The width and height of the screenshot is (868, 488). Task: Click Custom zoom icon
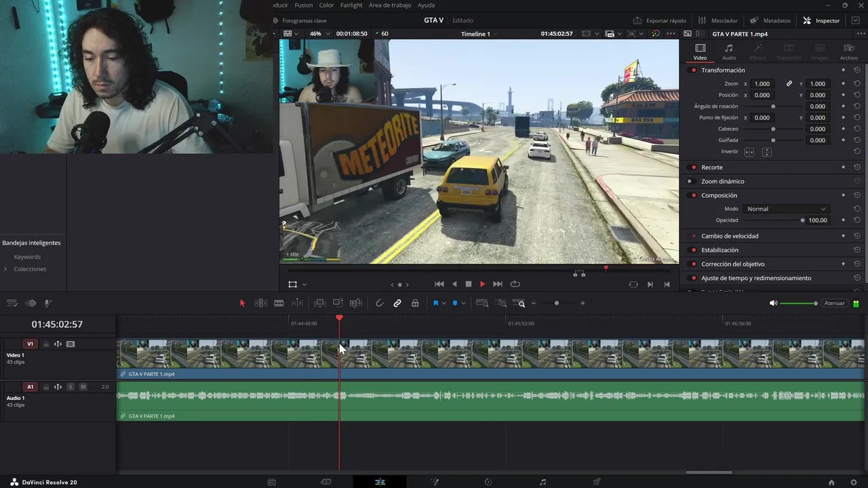coord(518,303)
